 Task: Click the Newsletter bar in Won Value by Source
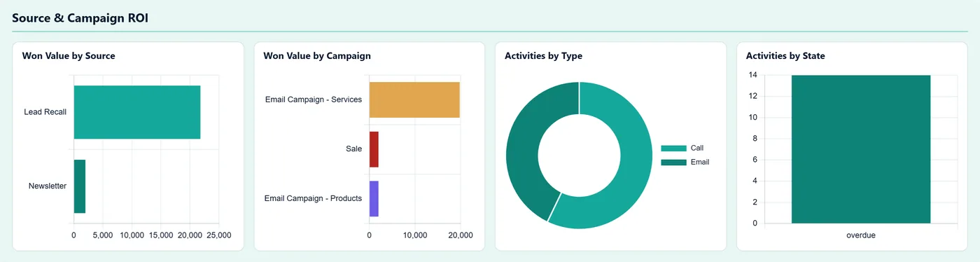point(80,186)
